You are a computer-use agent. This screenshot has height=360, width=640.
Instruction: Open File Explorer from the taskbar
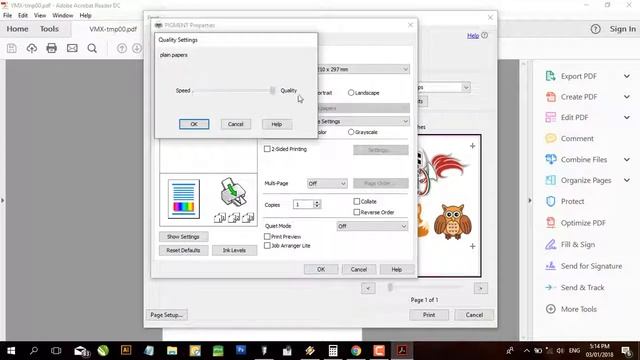[x=172, y=351]
